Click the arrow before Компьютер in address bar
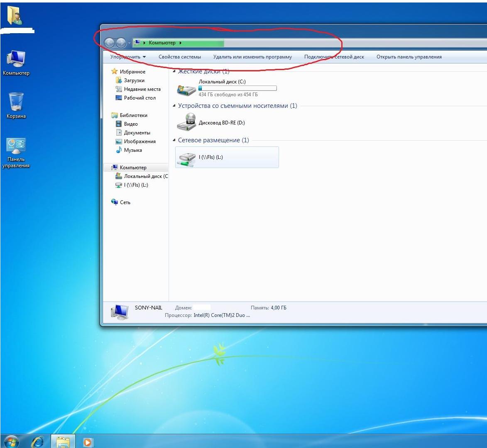This screenshot has height=448, width=487. tap(144, 43)
